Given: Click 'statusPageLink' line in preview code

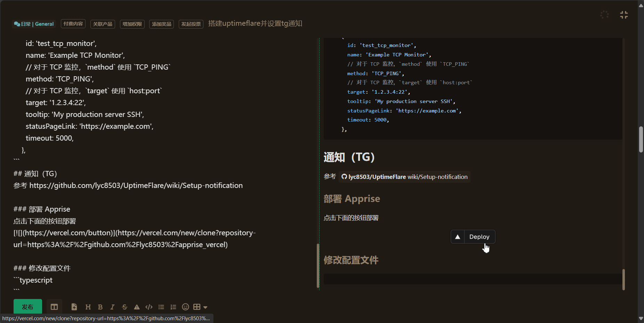Looking at the screenshot, I should (404, 111).
